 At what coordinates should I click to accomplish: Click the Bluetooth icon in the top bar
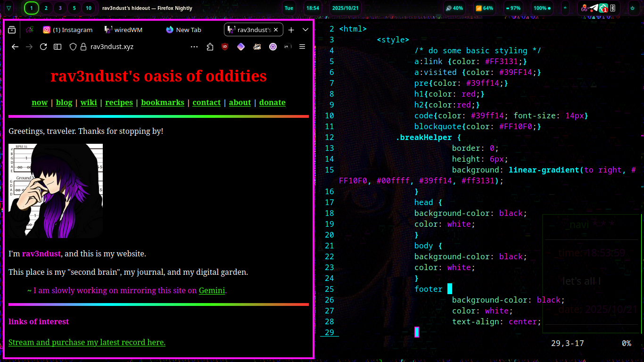click(613, 8)
